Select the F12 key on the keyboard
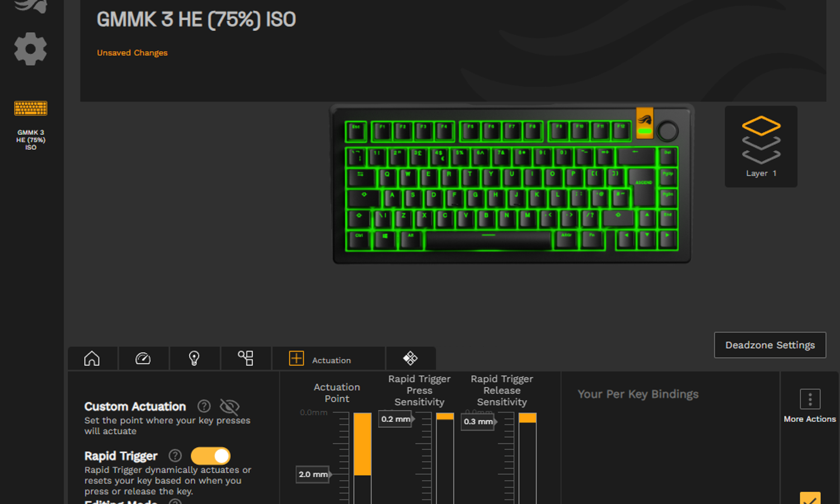 click(x=621, y=131)
